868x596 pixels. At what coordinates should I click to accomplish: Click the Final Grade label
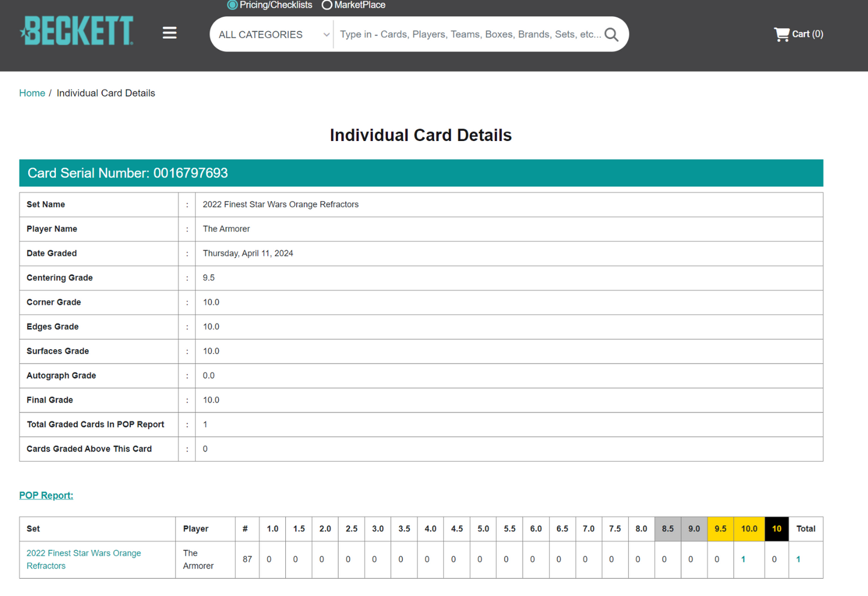tap(50, 400)
